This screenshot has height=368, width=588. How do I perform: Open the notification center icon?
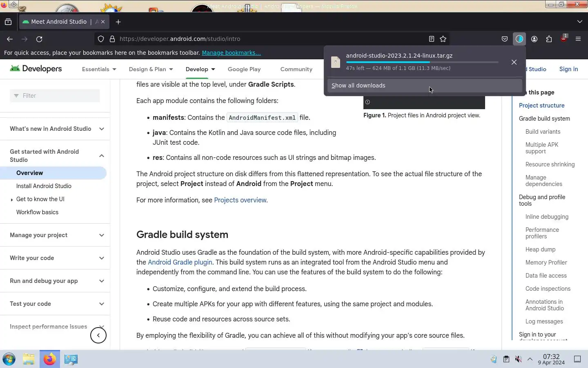point(577,359)
